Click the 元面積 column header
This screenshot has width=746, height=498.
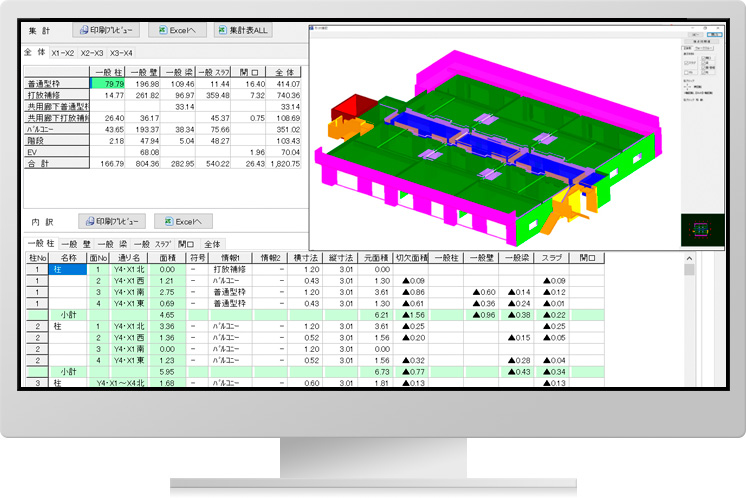tap(375, 258)
